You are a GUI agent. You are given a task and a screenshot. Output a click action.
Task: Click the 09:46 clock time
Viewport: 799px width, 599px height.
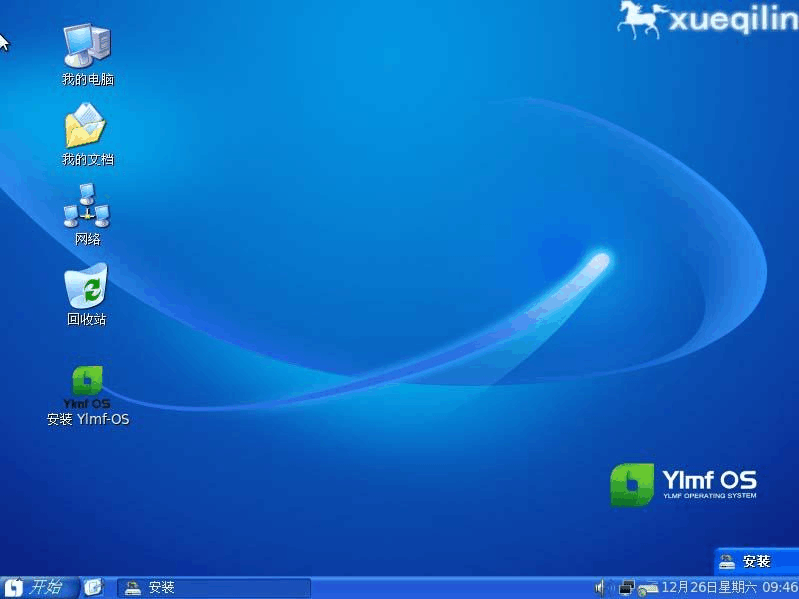(x=780, y=587)
